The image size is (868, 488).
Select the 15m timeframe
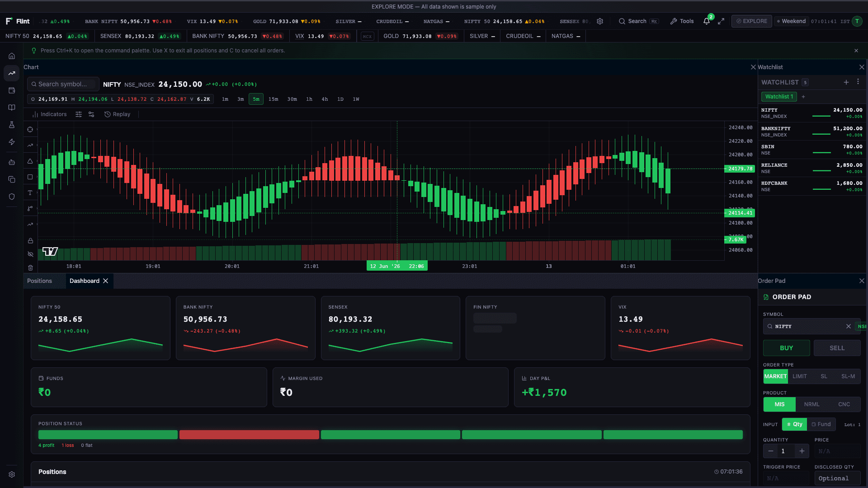[273, 99]
